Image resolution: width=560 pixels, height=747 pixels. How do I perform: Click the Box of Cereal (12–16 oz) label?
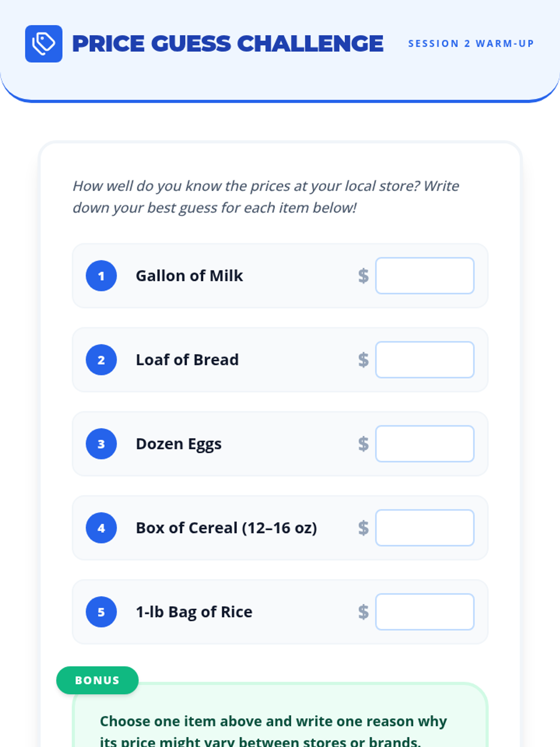pos(226,528)
